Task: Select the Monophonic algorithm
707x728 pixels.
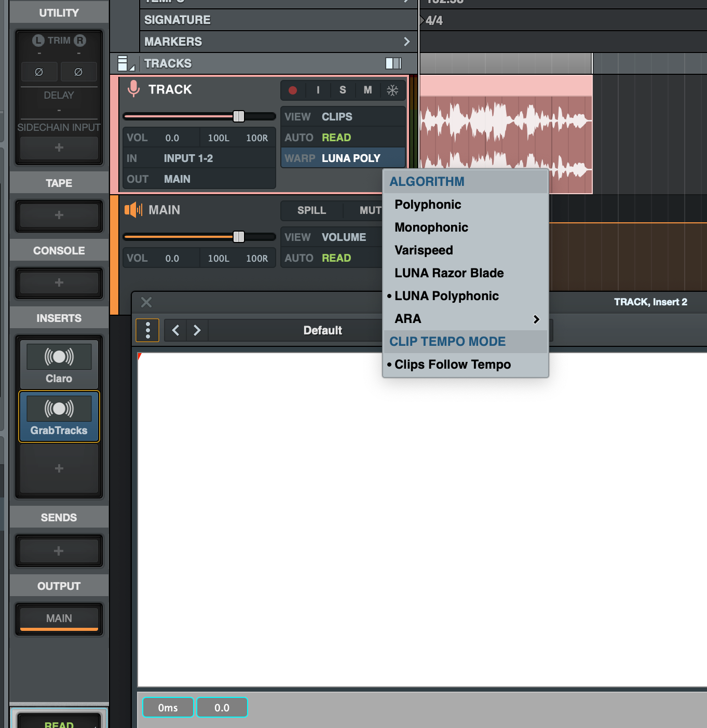Action: (x=431, y=227)
